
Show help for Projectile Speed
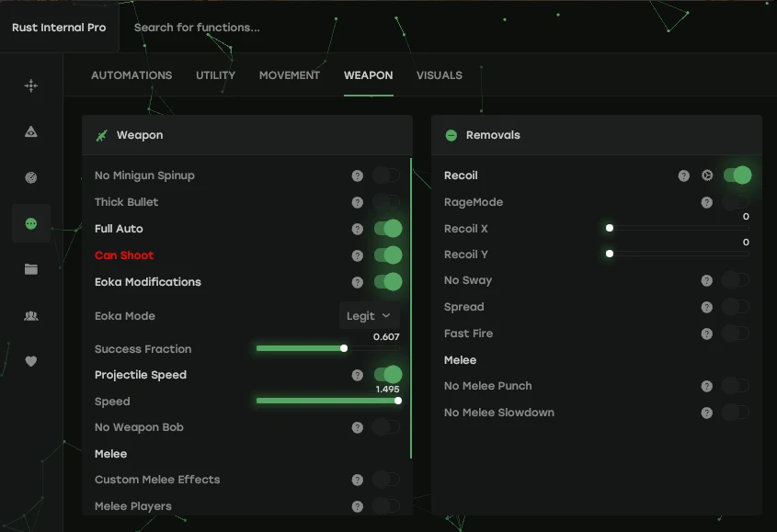coord(358,375)
